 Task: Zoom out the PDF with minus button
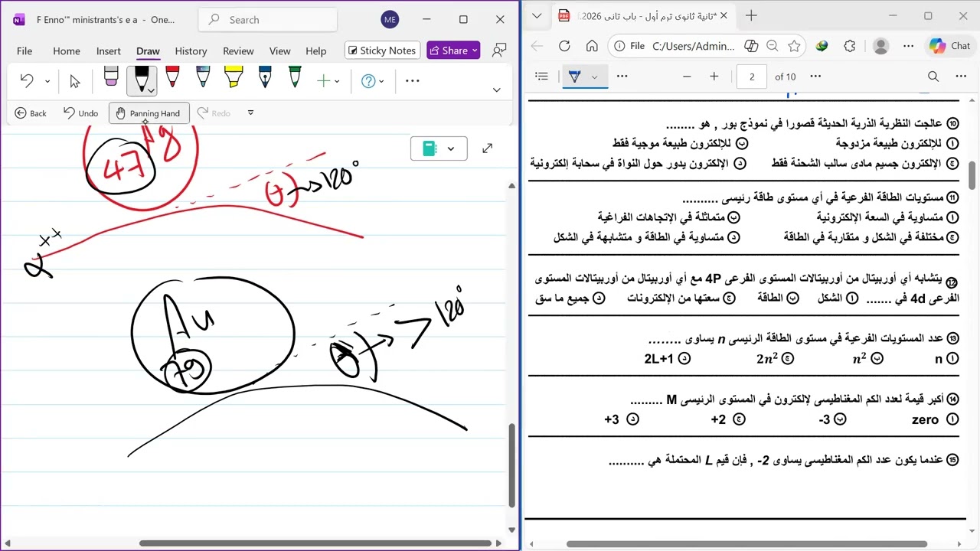point(687,76)
